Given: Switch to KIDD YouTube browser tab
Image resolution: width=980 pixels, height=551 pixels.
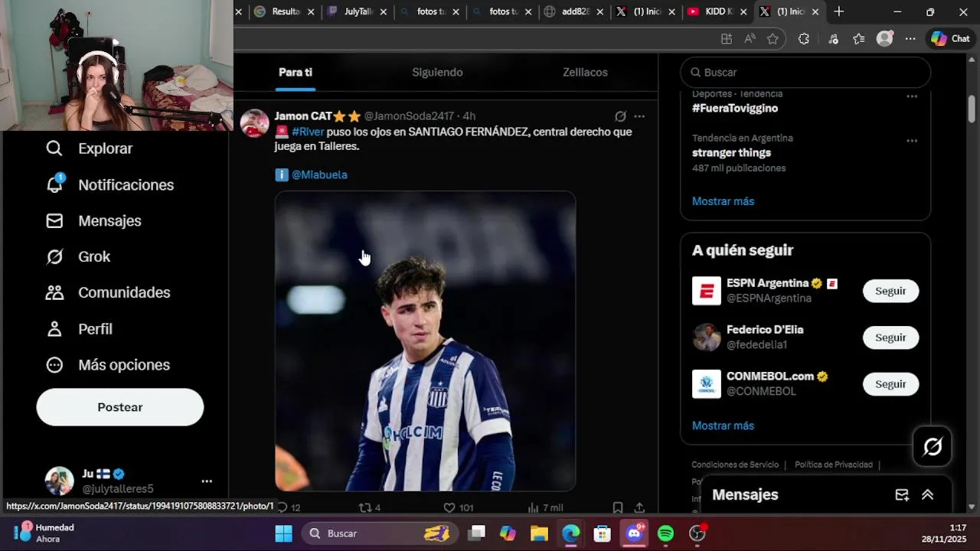Looking at the screenshot, I should (717, 11).
